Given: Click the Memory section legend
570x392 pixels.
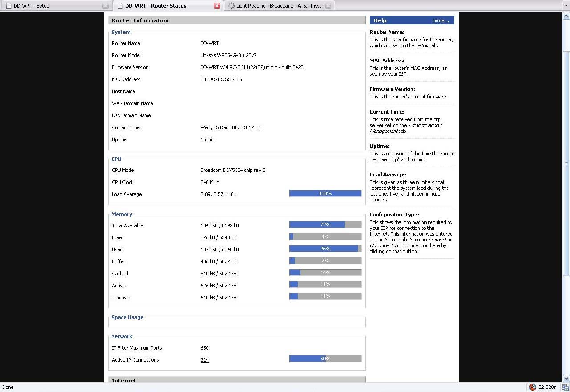Looking at the screenshot, I should (x=122, y=214).
